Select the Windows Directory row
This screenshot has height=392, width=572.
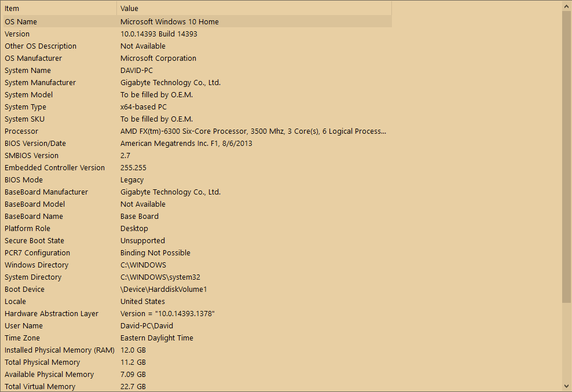click(197, 265)
